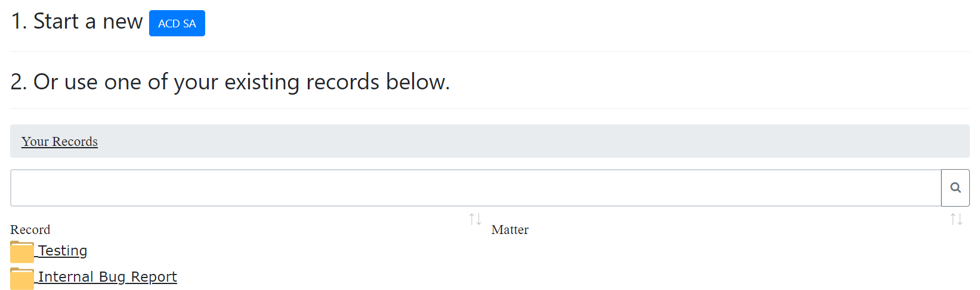Click the "1. Start a new" heading text
The height and width of the screenshot is (290, 980).
[x=76, y=22]
